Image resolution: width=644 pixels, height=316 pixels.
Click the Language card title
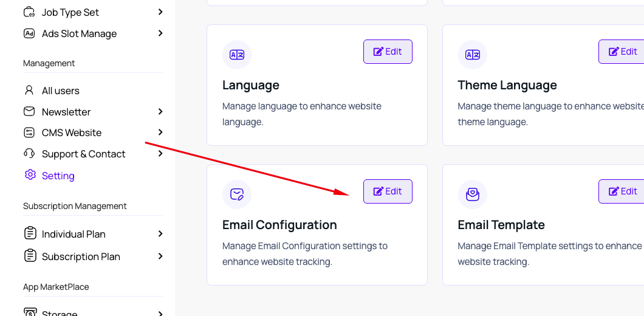[250, 85]
